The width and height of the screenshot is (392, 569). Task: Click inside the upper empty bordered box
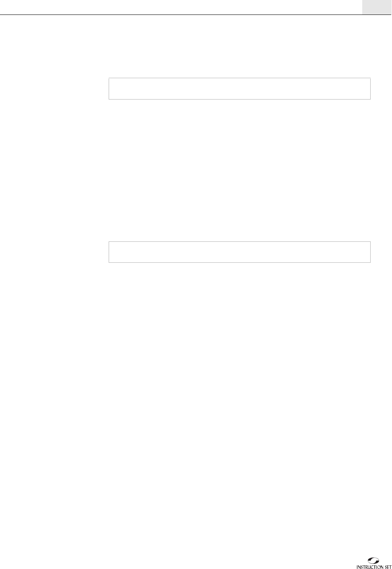[x=239, y=89]
